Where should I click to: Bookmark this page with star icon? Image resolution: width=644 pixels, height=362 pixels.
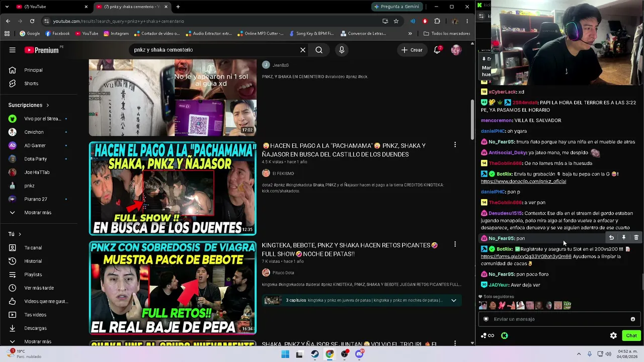[x=396, y=21]
